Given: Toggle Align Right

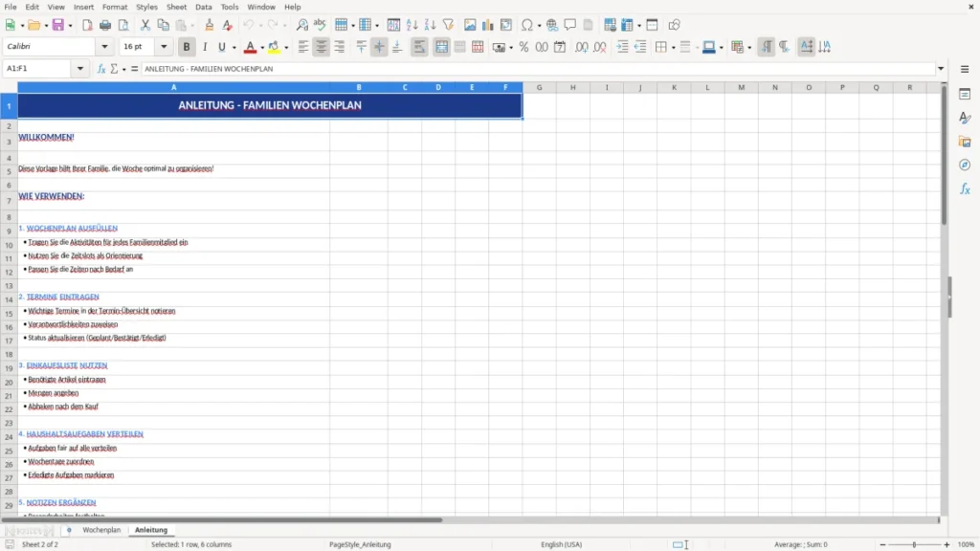Looking at the screenshot, I should pyautogui.click(x=340, y=47).
